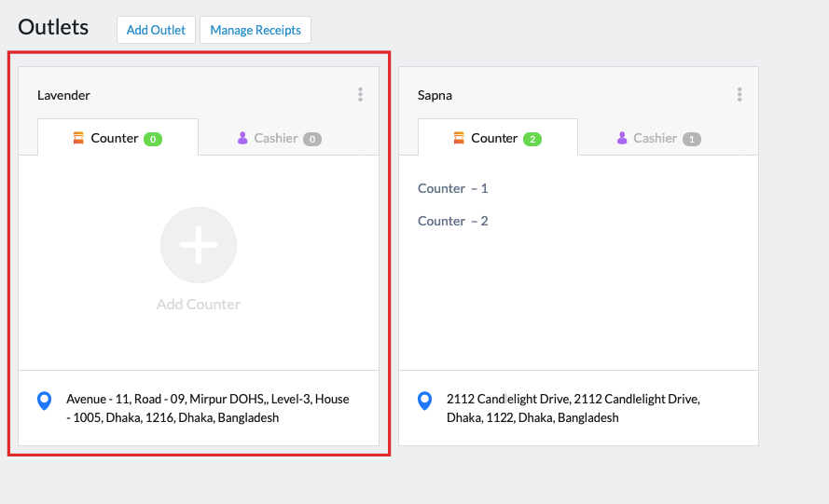
Task: Click the orange counter icon in Lavender
Action: pyautogui.click(x=78, y=138)
